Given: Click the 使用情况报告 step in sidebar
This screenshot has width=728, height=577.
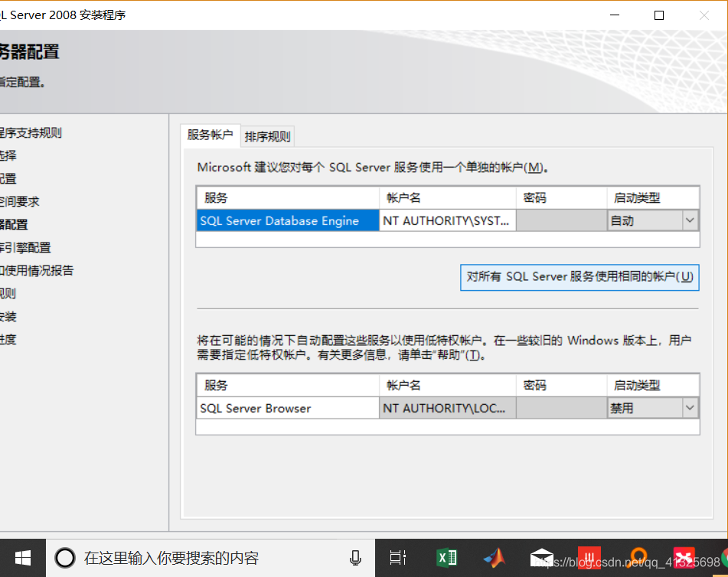Looking at the screenshot, I should pos(37,271).
